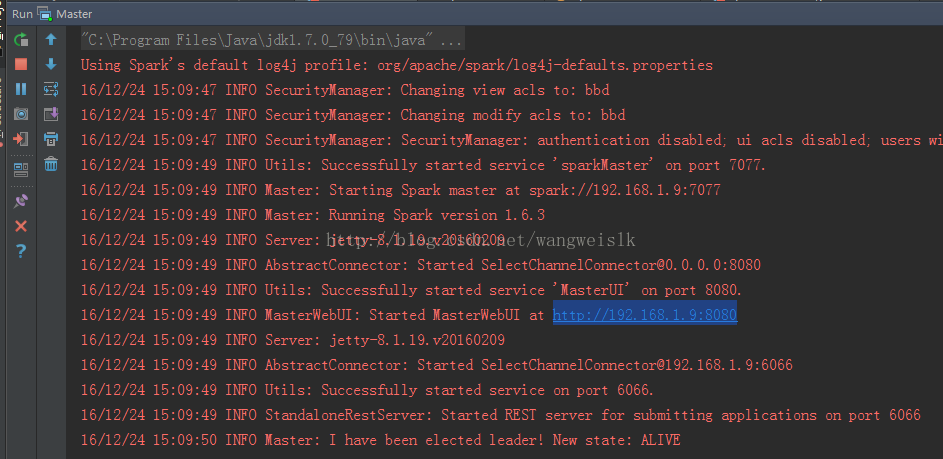
Task: Click the Exit icon in run toolbar
Action: [x=21, y=139]
